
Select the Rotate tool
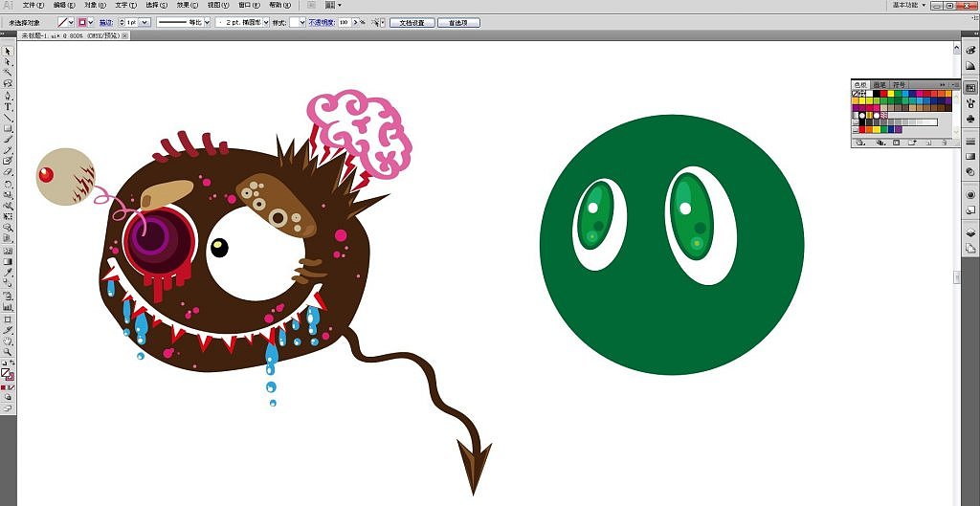pyautogui.click(x=8, y=183)
